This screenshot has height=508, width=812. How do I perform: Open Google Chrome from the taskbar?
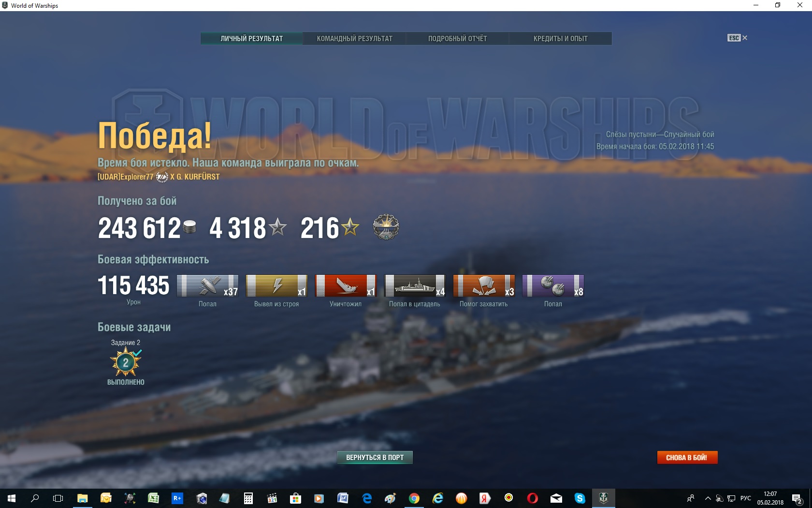point(414,498)
